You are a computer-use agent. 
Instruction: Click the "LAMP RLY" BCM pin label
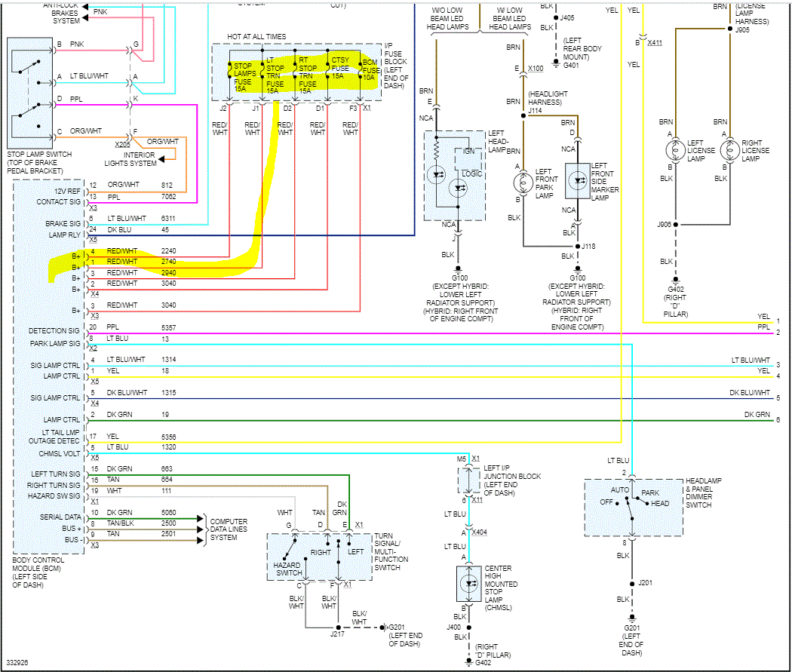[65, 235]
